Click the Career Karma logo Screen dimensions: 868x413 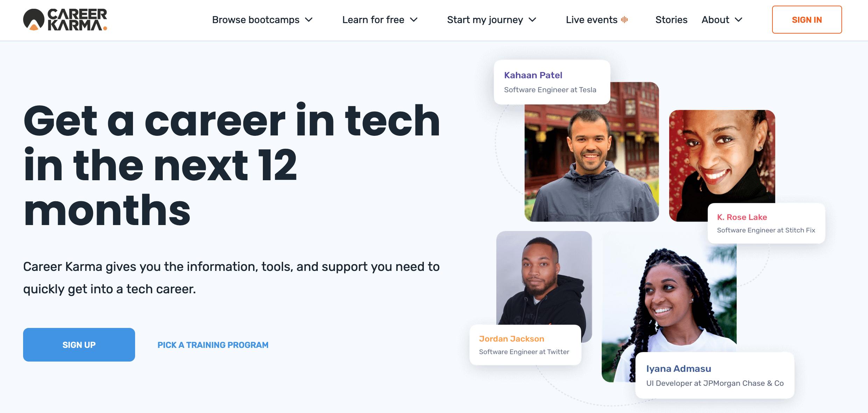click(65, 20)
